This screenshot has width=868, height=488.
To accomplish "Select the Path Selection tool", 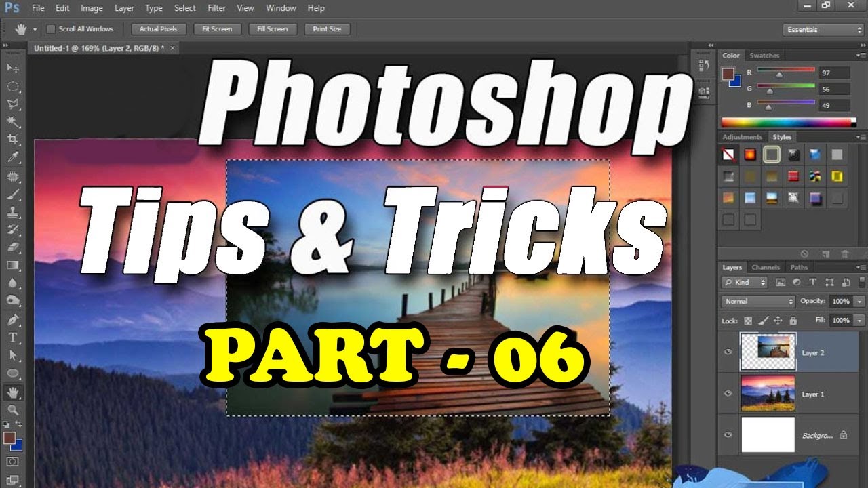I will pyautogui.click(x=13, y=355).
